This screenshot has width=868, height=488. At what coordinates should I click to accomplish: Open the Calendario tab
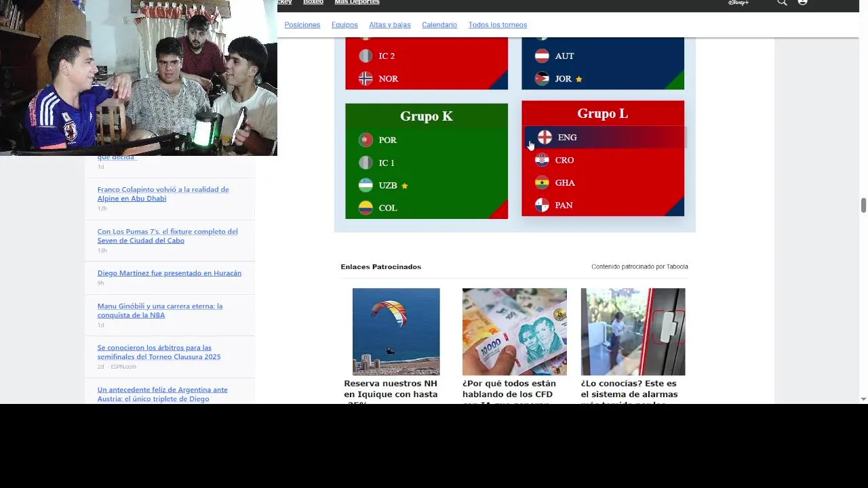click(439, 24)
